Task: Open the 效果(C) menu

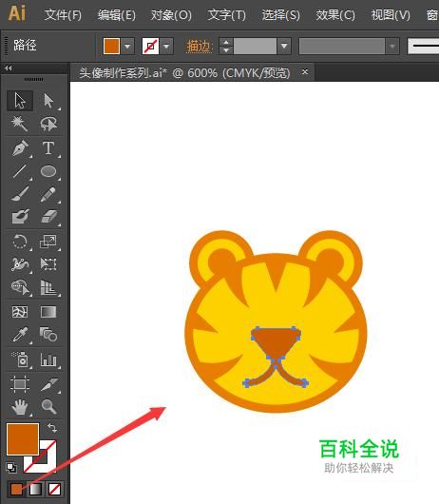Action: (335, 15)
